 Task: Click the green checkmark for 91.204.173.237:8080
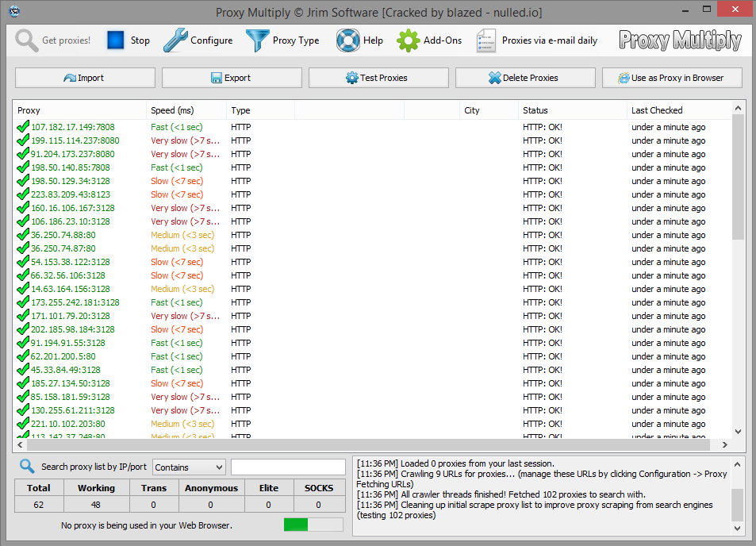pos(23,154)
